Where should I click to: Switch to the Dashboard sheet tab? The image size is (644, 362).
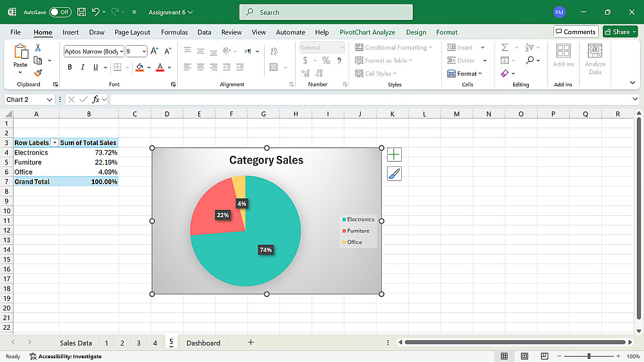tap(203, 343)
